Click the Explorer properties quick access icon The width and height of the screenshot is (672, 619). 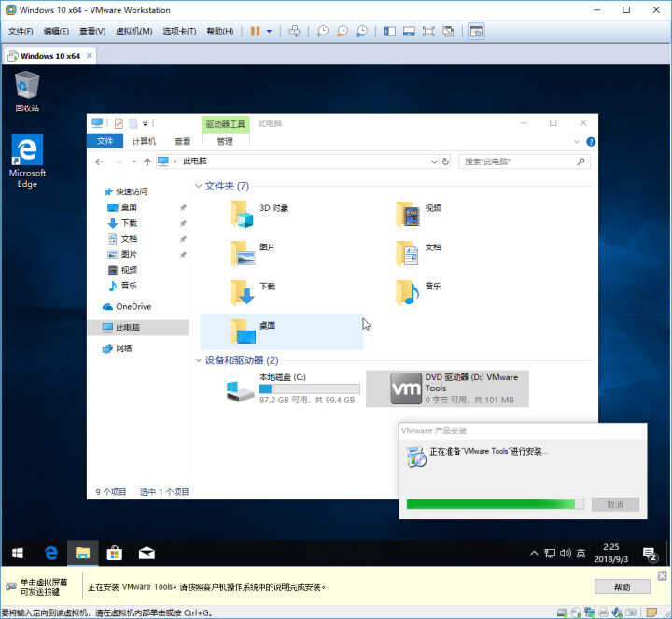(x=119, y=123)
